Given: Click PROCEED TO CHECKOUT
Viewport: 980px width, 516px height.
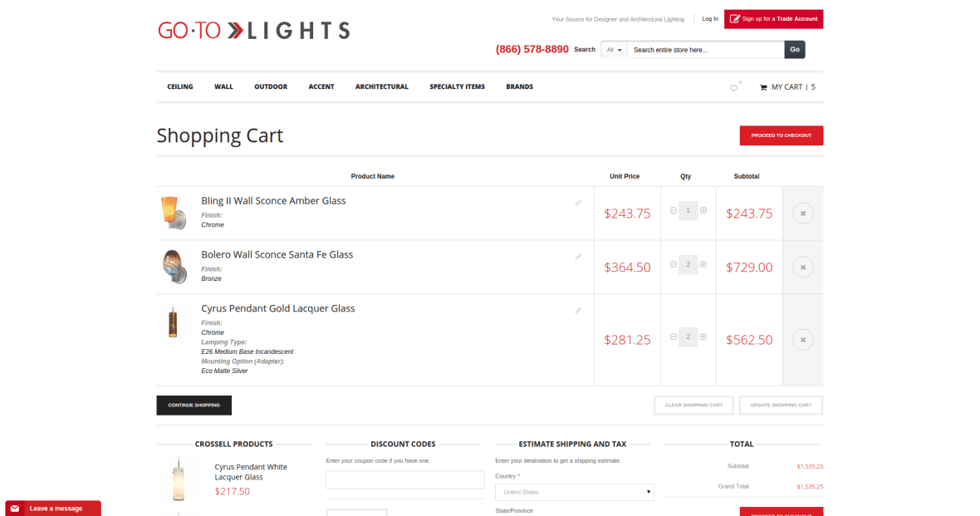Looking at the screenshot, I should coord(781,135).
